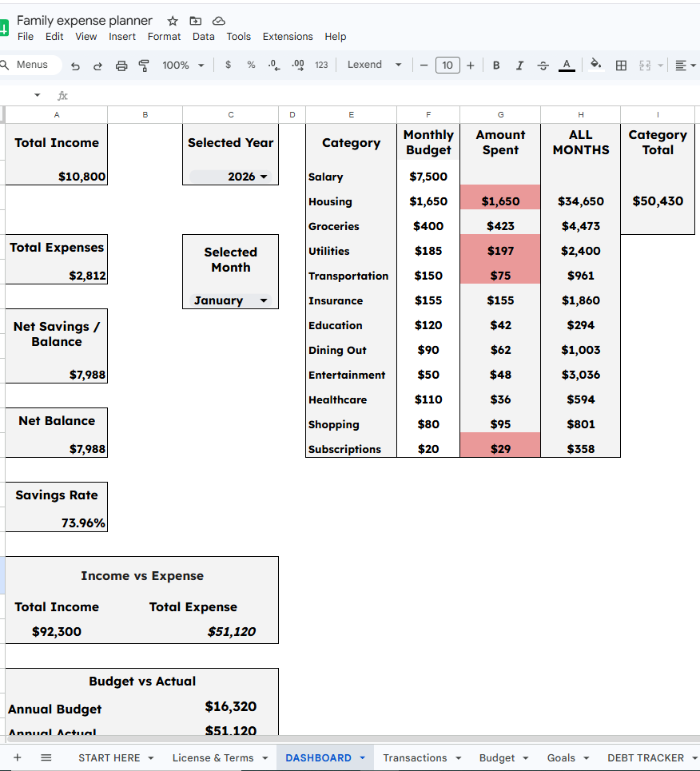Image resolution: width=700 pixels, height=771 pixels.
Task: Click the redo arrow
Action: point(97,66)
